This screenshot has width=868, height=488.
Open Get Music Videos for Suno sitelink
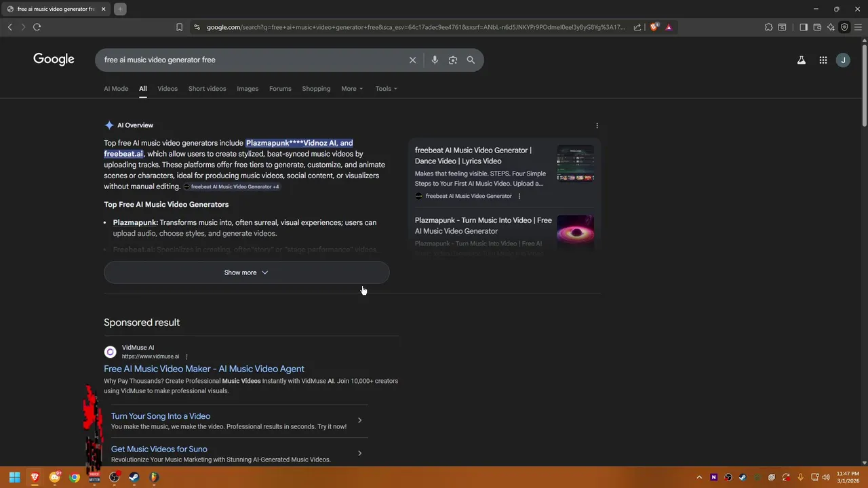[x=159, y=449]
